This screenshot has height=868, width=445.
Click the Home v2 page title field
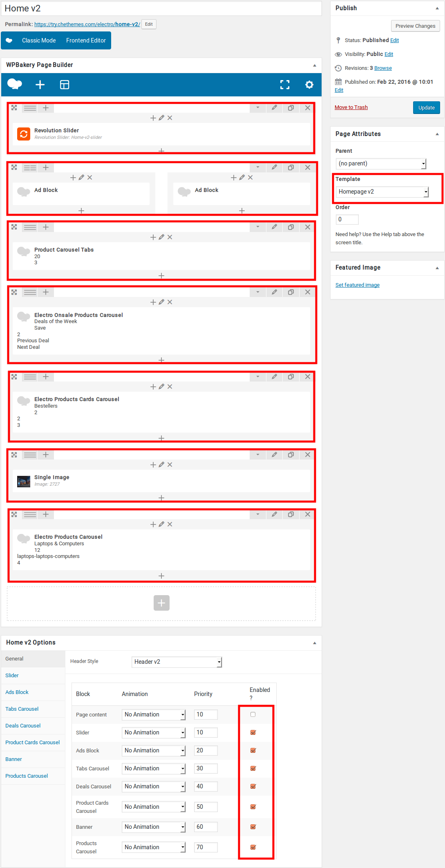pyautogui.click(x=161, y=9)
